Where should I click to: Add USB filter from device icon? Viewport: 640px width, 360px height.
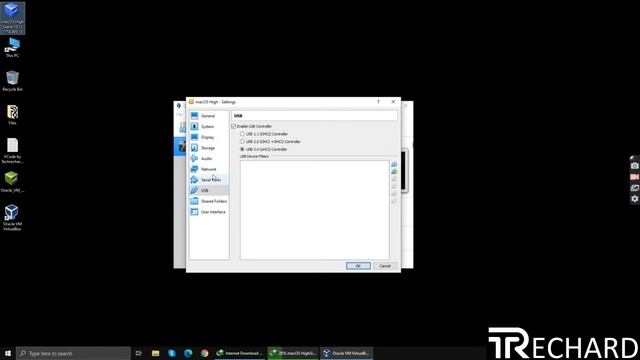(394, 172)
